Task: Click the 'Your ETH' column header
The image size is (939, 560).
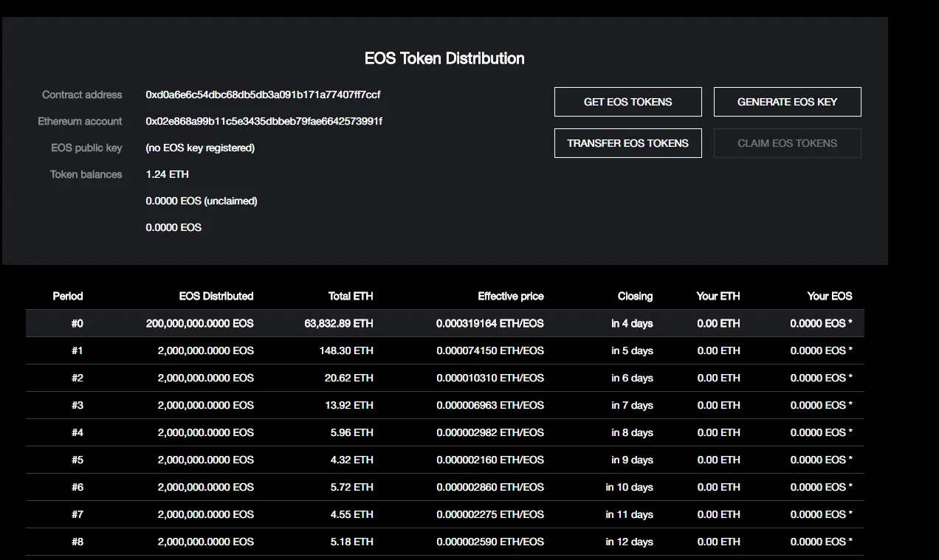Action: coord(718,296)
